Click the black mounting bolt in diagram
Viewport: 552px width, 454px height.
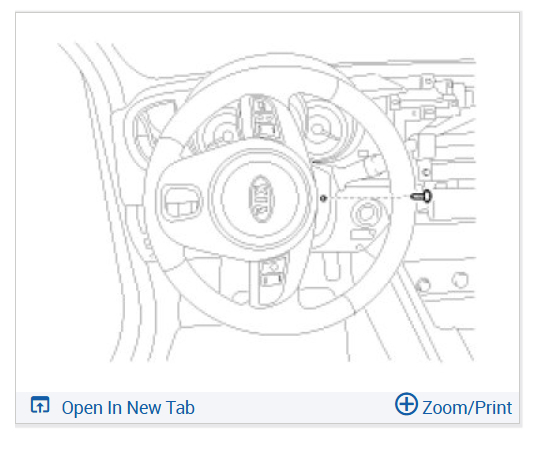coord(421,196)
